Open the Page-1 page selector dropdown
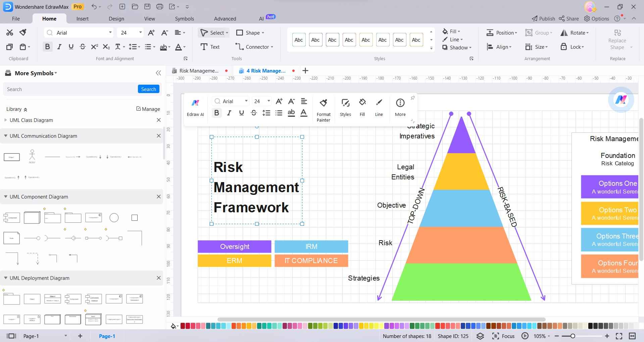This screenshot has width=644, height=342. [65, 336]
